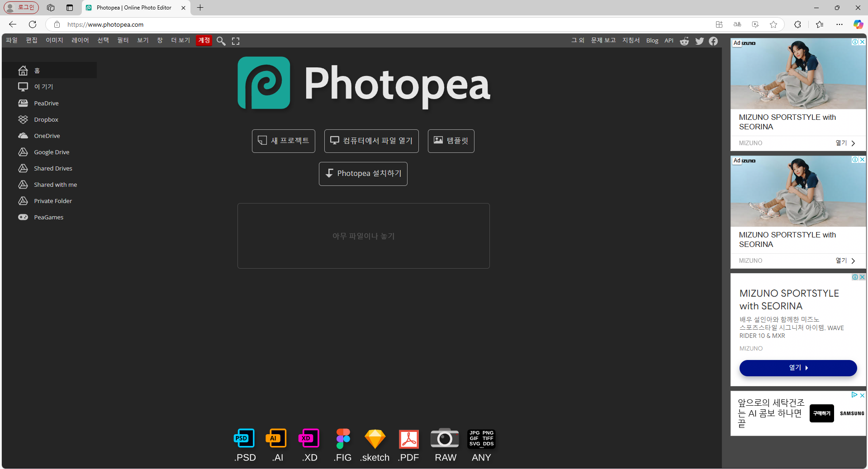Image resolution: width=868 pixels, height=469 pixels.
Task: Toggle fullscreen mode icon
Action: (x=236, y=41)
